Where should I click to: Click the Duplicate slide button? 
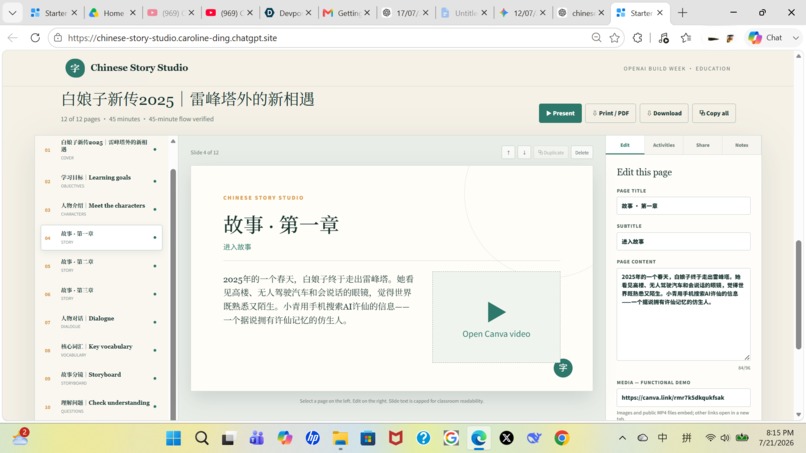(551, 152)
